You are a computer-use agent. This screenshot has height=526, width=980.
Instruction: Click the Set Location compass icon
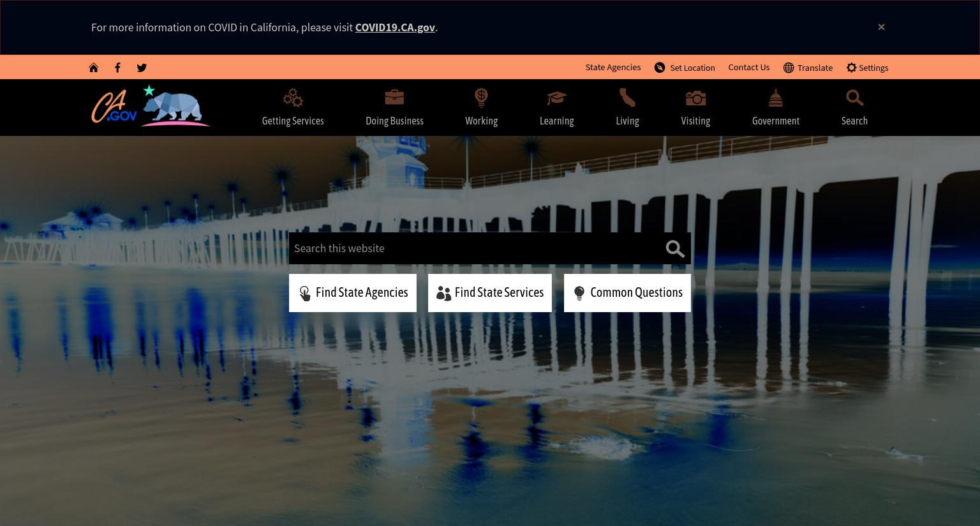click(660, 68)
